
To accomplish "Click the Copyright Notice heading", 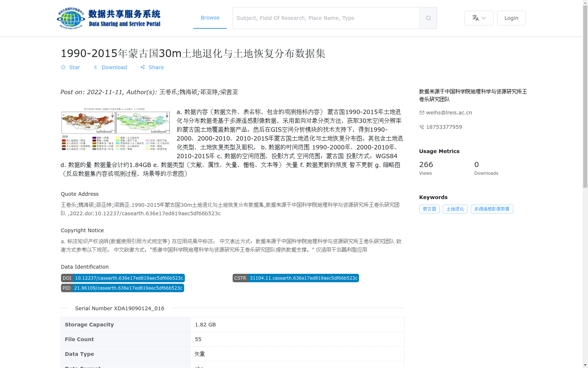I will 82,230.
